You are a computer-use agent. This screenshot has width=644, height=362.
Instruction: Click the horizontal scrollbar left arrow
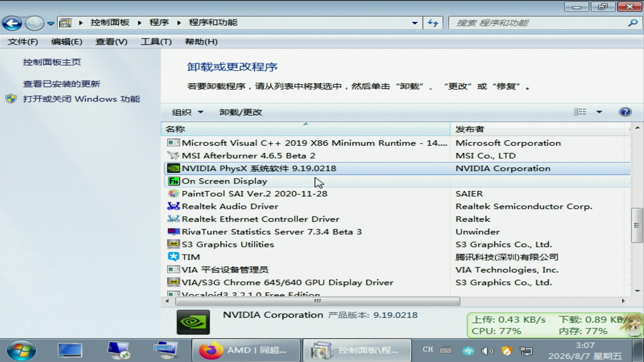[x=168, y=301]
